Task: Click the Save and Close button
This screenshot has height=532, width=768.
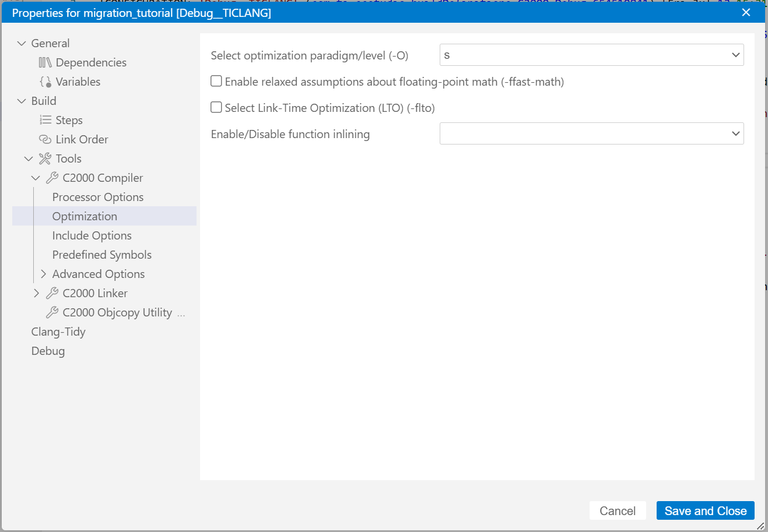Action: 705,510
